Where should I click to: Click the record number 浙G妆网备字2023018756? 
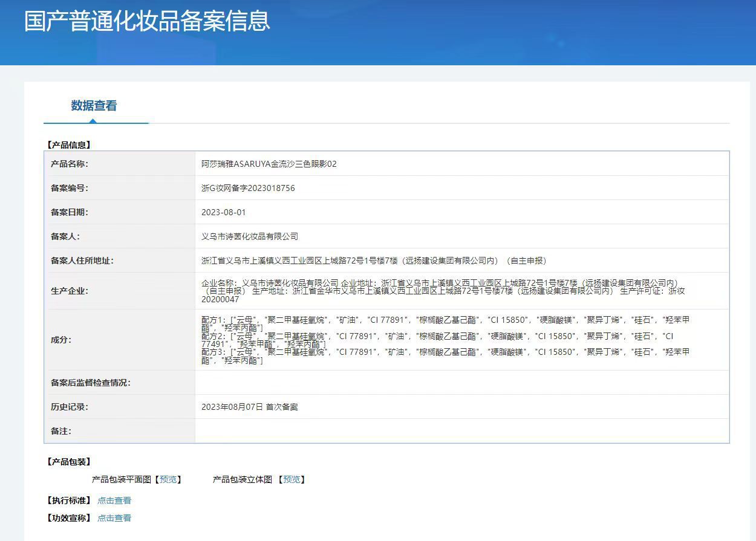point(248,188)
